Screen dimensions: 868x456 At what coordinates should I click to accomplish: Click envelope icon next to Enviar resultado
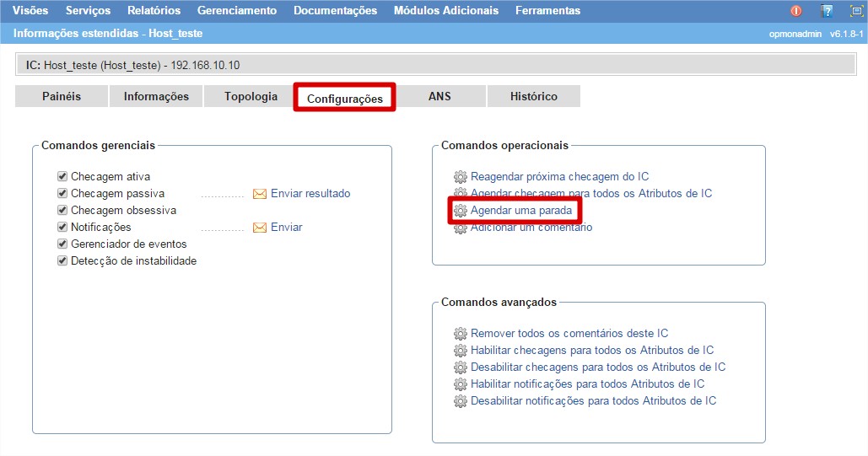(260, 194)
